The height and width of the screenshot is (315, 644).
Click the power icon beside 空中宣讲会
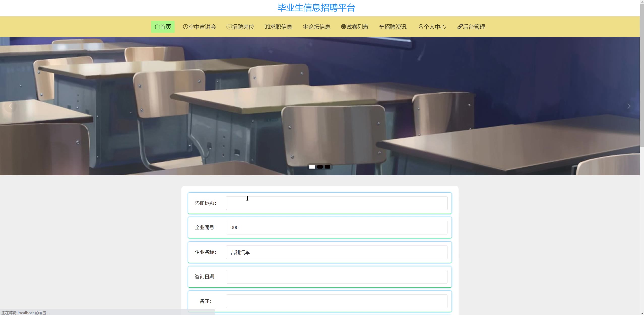(x=185, y=26)
